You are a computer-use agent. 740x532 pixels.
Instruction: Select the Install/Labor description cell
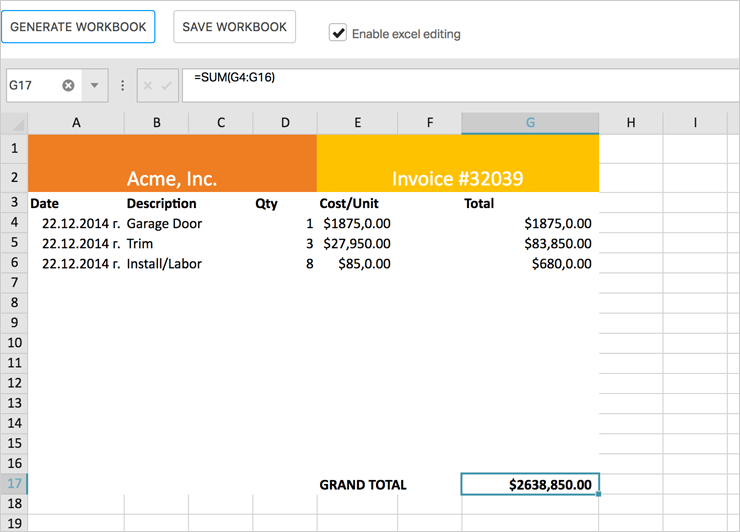click(164, 263)
